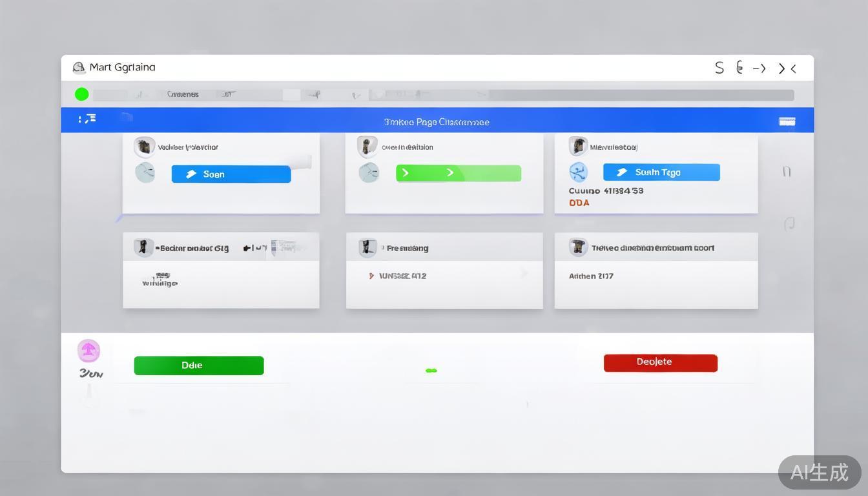Click the pink circular icon in bottom panel
868x496 pixels.
pyautogui.click(x=89, y=351)
